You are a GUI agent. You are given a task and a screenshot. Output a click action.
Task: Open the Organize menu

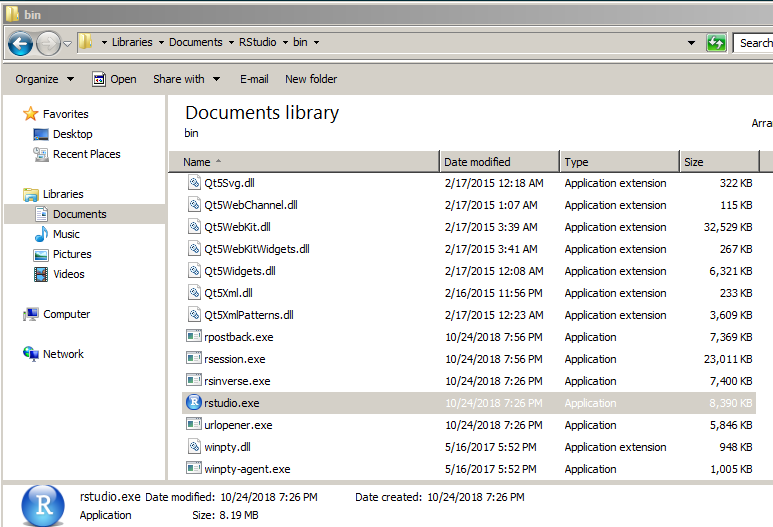44,79
